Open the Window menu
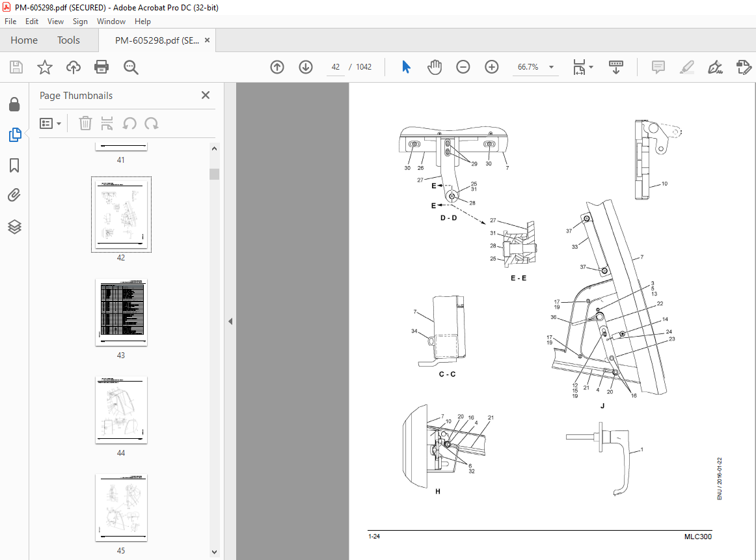 111,21
